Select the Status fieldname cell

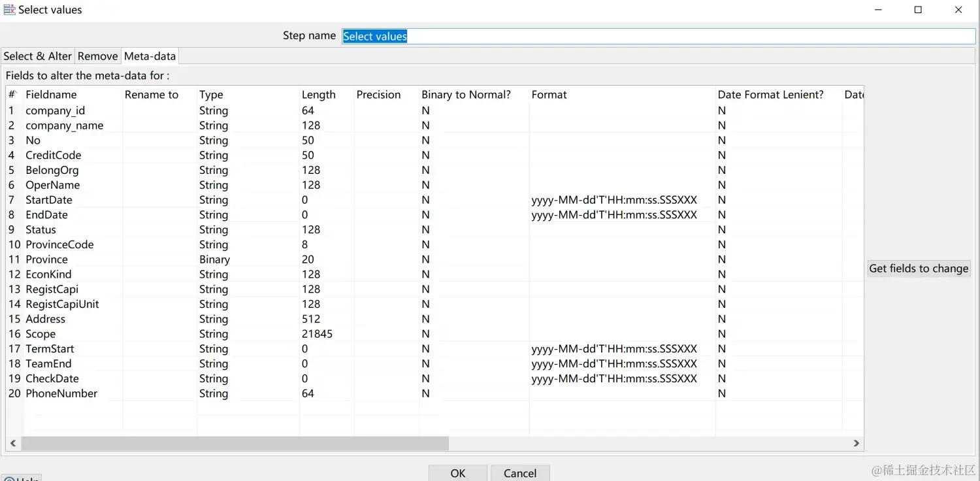[x=73, y=230]
